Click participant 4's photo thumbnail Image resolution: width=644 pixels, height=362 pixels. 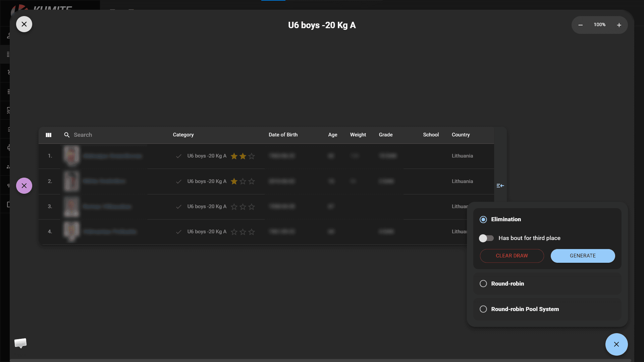pos(71,231)
